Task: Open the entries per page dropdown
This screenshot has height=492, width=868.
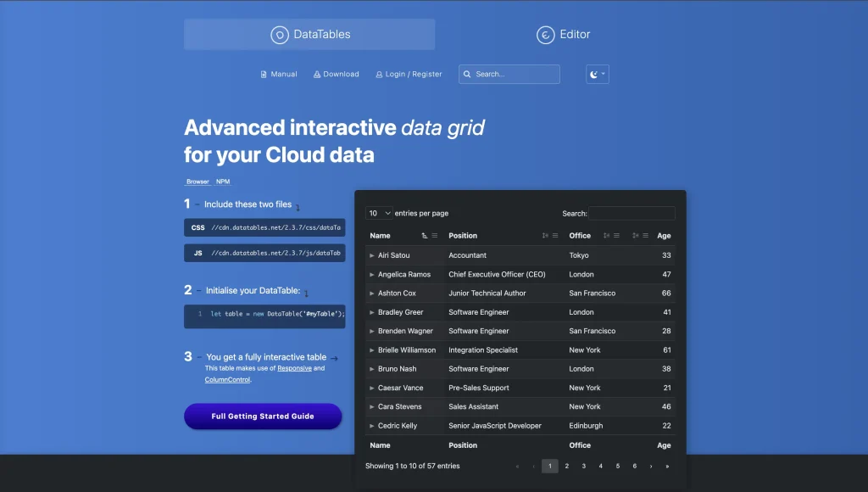Action: [379, 214]
